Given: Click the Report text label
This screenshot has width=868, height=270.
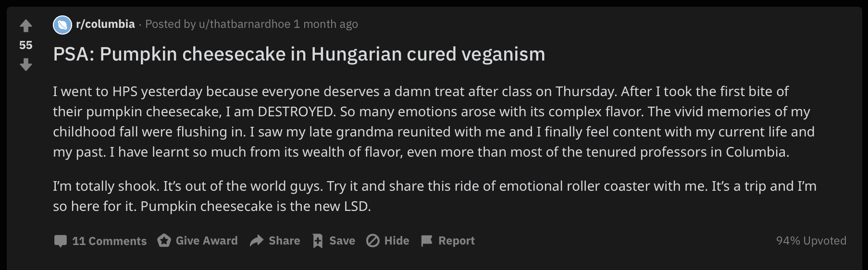Looking at the screenshot, I should [x=456, y=240].
